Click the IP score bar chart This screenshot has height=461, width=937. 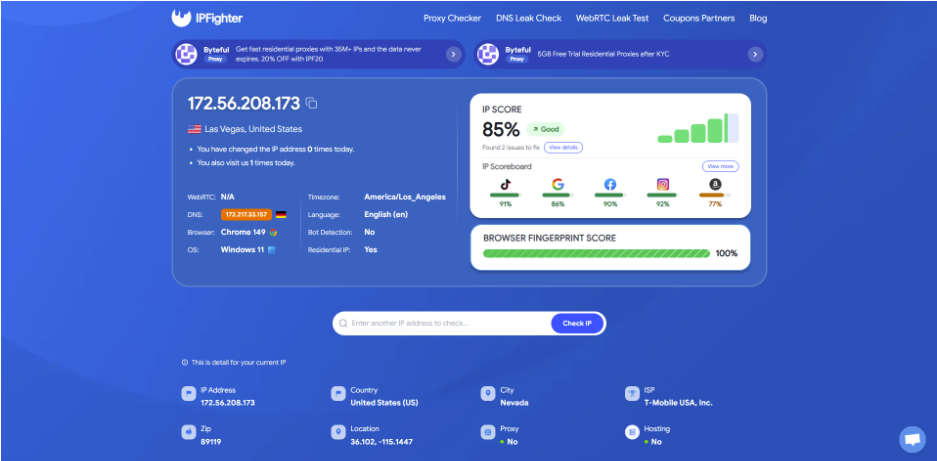698,128
